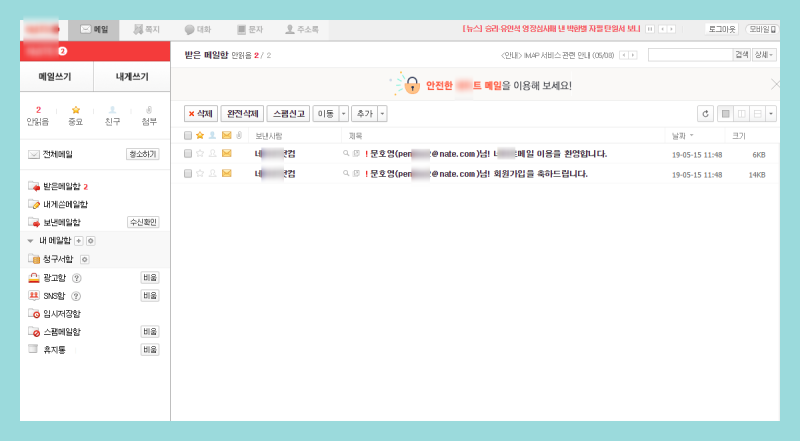Click the 모바일 button
The height and width of the screenshot is (441, 800).
coord(762,29)
